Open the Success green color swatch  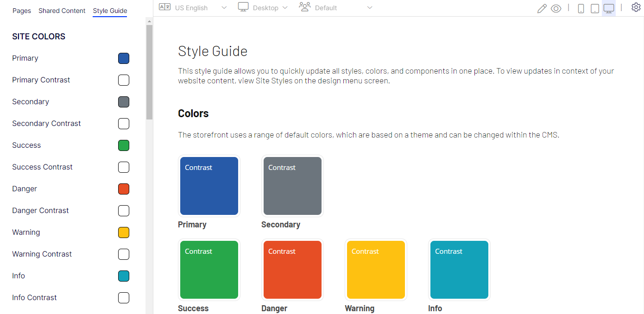click(x=124, y=145)
